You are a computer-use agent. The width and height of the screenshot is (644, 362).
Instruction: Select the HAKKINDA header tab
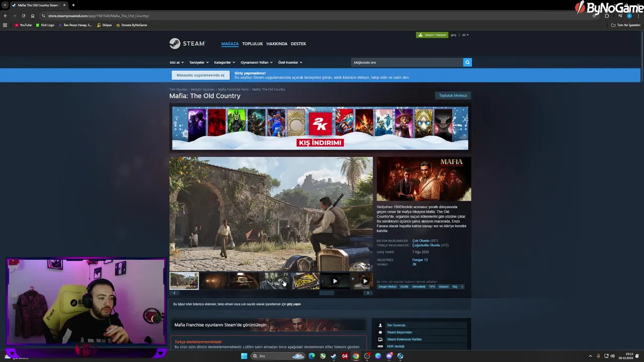click(277, 44)
